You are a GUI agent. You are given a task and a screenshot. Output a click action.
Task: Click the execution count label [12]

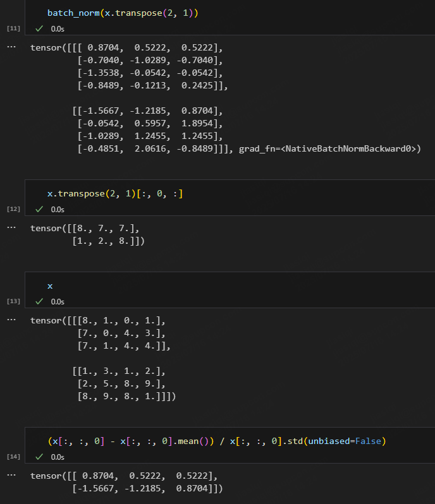pyautogui.click(x=13, y=209)
